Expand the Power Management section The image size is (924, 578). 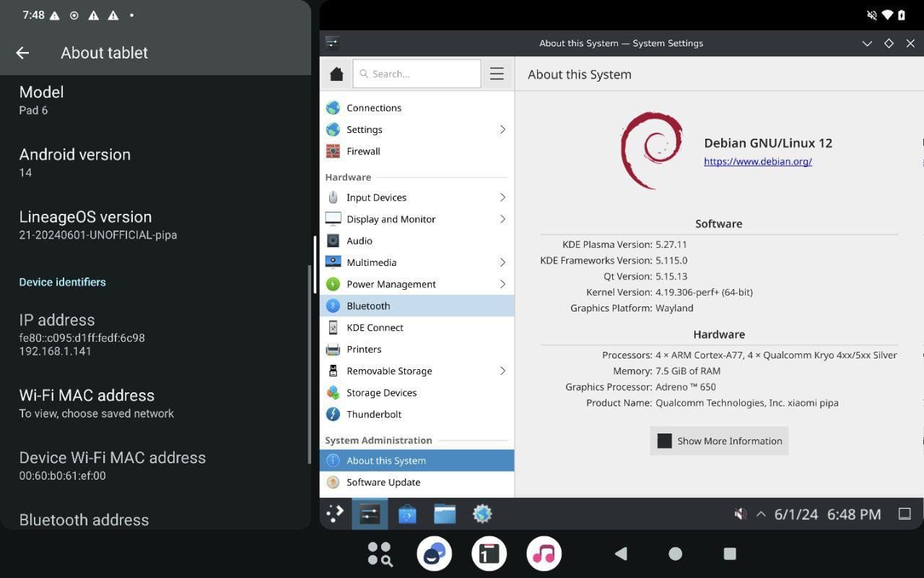tap(391, 283)
